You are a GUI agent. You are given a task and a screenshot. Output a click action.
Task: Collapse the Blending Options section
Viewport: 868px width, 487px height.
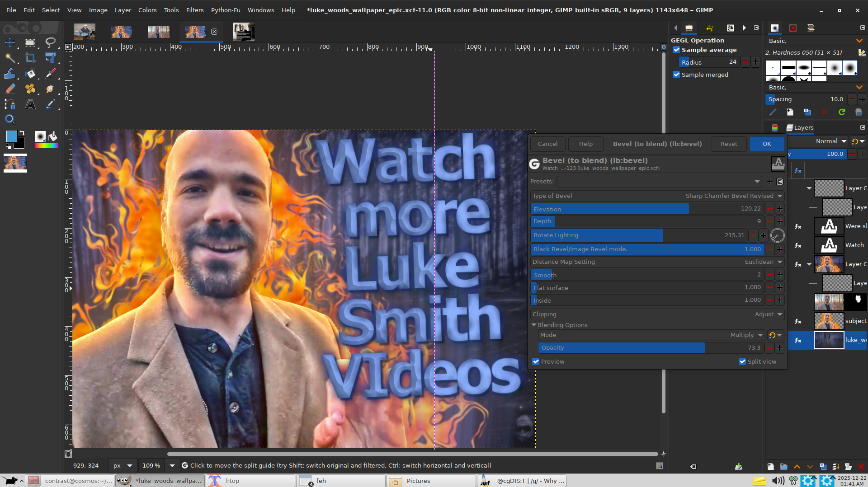click(534, 325)
